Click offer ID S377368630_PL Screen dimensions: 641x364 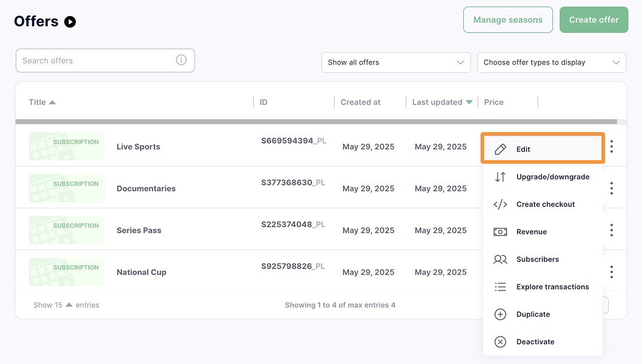point(293,182)
